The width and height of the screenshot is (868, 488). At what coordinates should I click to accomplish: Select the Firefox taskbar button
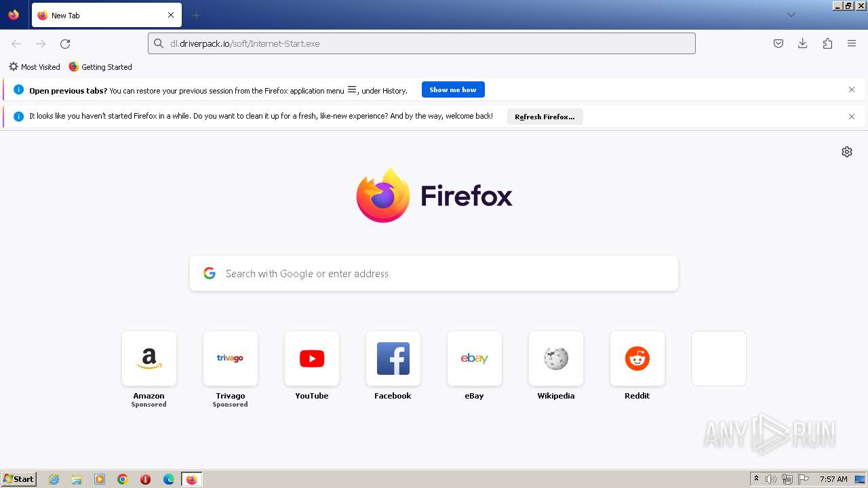click(191, 479)
